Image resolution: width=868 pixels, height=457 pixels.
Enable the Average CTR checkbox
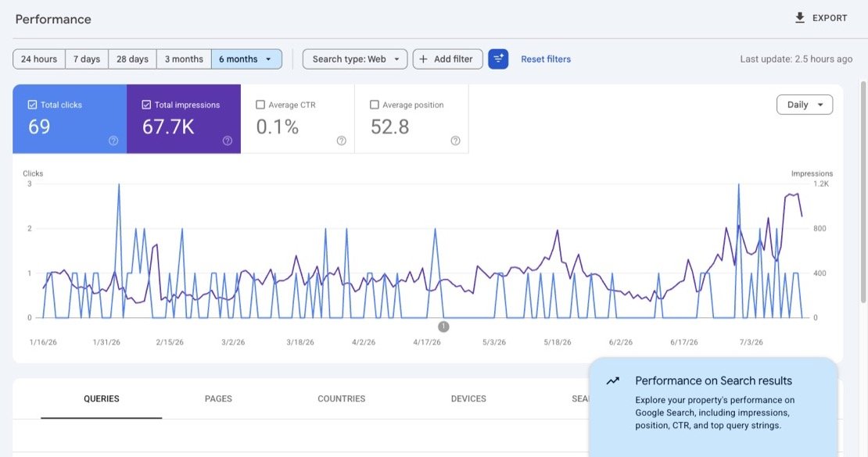point(260,105)
